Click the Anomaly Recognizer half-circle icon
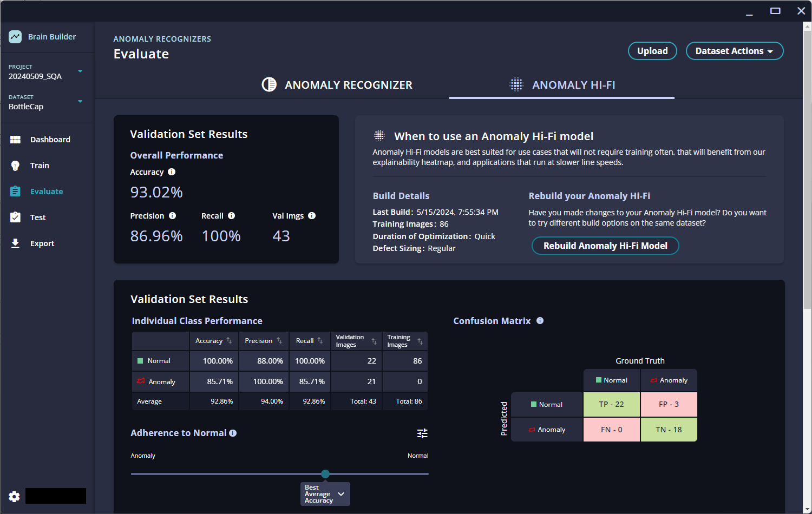 (x=269, y=84)
